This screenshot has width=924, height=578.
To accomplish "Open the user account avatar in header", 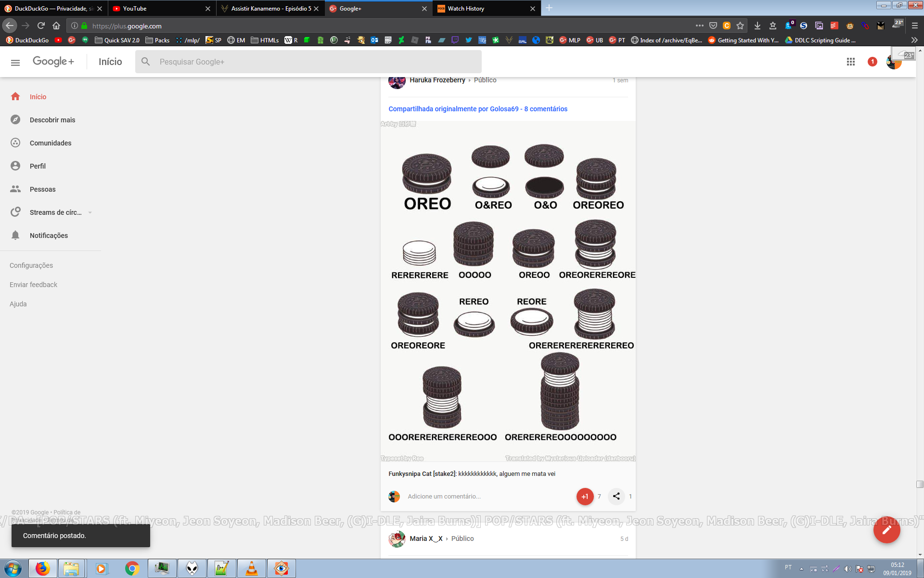I will 894,62.
